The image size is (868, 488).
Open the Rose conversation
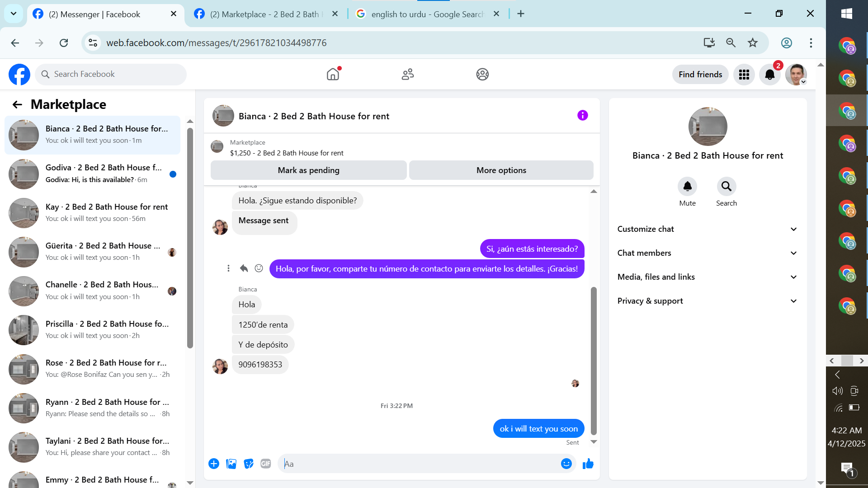[92, 369]
